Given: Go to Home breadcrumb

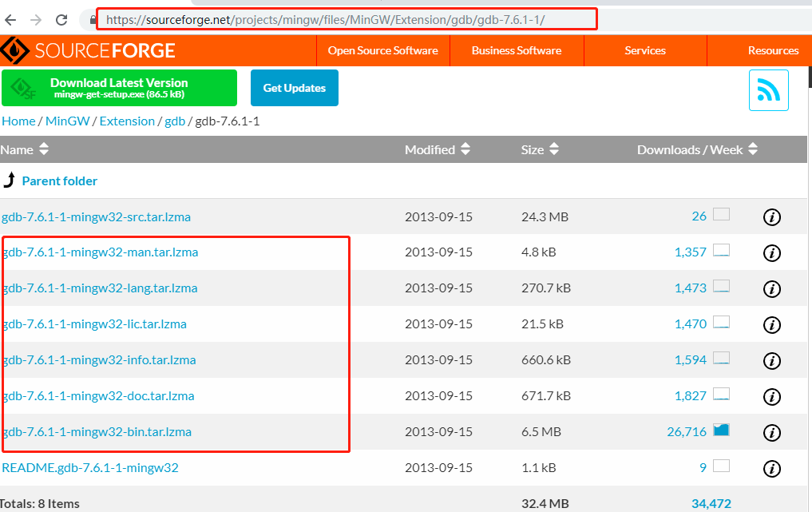Looking at the screenshot, I should tap(18, 121).
